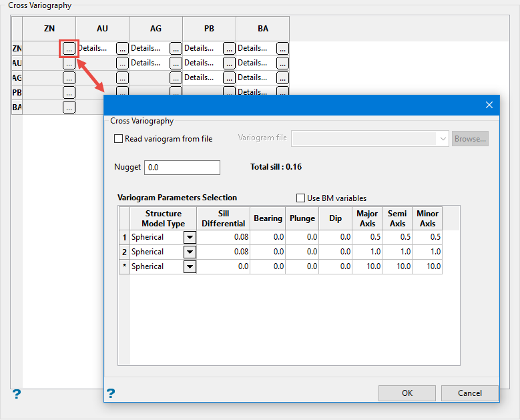This screenshot has width=520, height=420.
Task: Click the highlighted ellipsis button in ZN row, ZN column
Action: pos(69,48)
